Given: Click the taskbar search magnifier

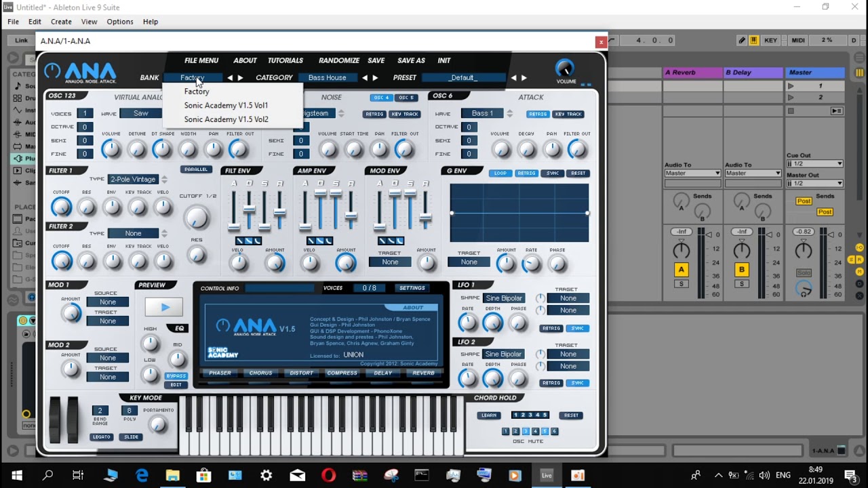Looking at the screenshot, I should coord(47,475).
